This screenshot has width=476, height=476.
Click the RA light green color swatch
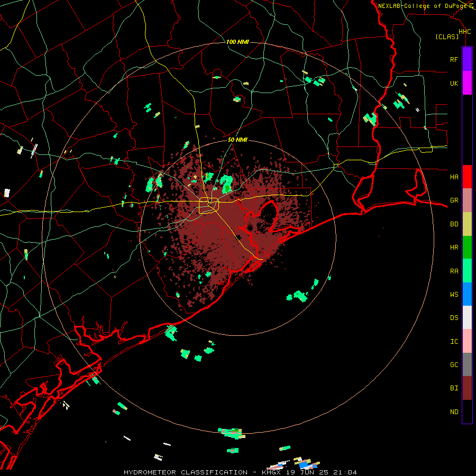(467, 271)
